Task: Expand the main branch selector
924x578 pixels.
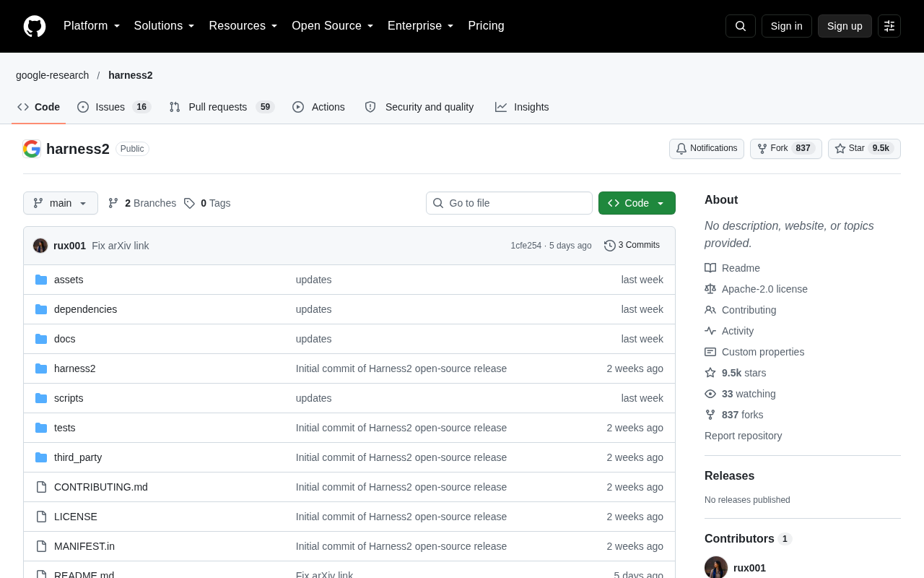Action: click(61, 203)
